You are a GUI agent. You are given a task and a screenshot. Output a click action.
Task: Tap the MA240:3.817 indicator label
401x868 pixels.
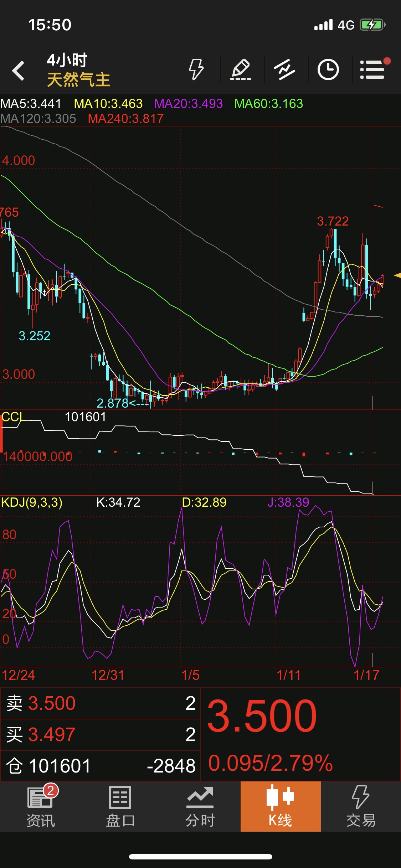pyautogui.click(x=125, y=119)
